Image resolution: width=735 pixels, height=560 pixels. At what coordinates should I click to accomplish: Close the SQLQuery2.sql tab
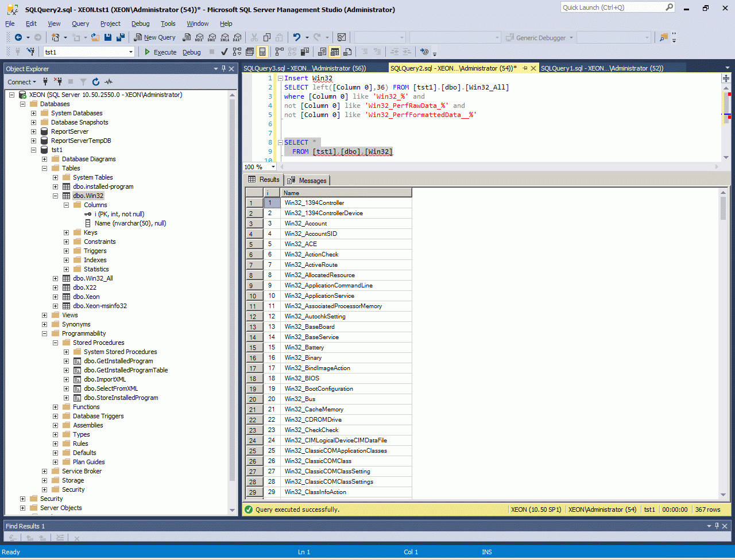(x=533, y=68)
